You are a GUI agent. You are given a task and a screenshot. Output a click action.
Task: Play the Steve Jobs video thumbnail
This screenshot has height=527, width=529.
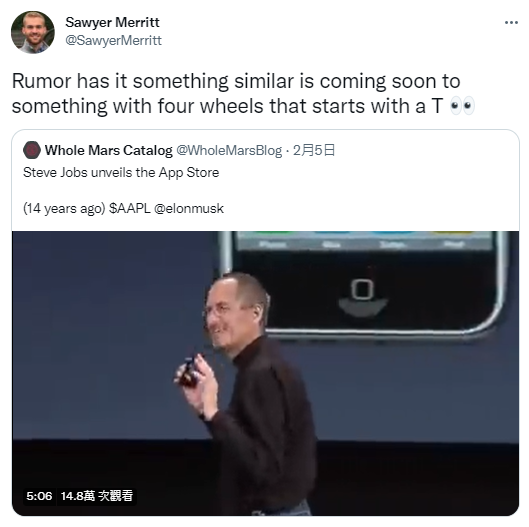[266, 373]
